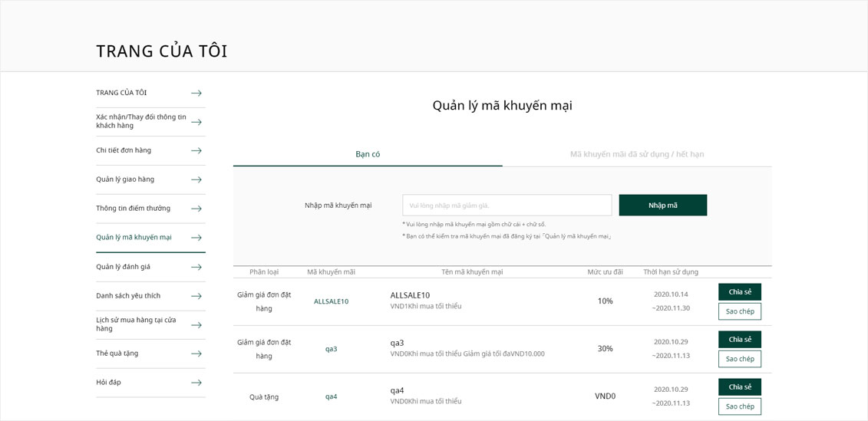Click the arrow icon beside Thẻ quà tặng
The image size is (868, 421).
(x=196, y=354)
